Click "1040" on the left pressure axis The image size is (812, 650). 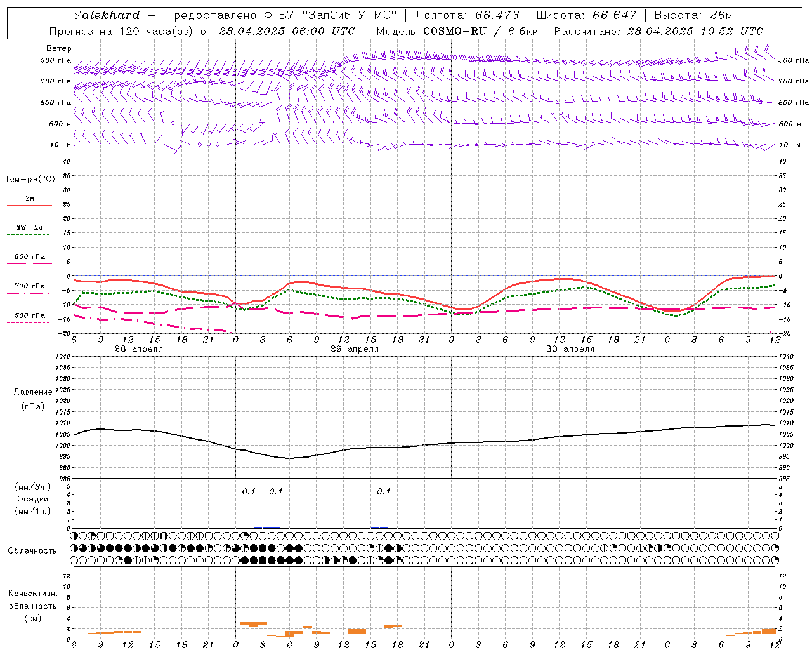coord(63,357)
